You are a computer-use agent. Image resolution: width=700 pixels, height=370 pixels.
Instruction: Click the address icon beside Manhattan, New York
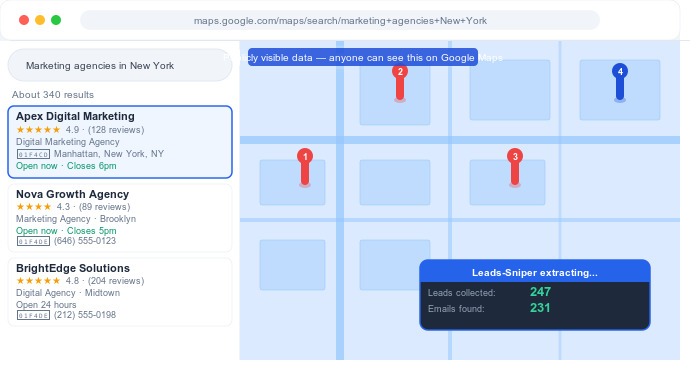[33, 154]
